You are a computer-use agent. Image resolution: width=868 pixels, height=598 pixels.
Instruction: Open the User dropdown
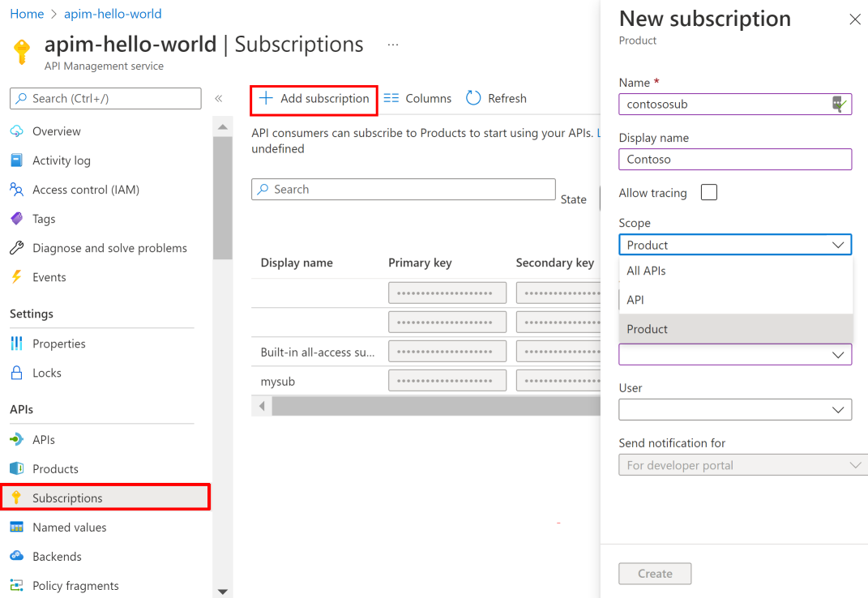pyautogui.click(x=734, y=409)
